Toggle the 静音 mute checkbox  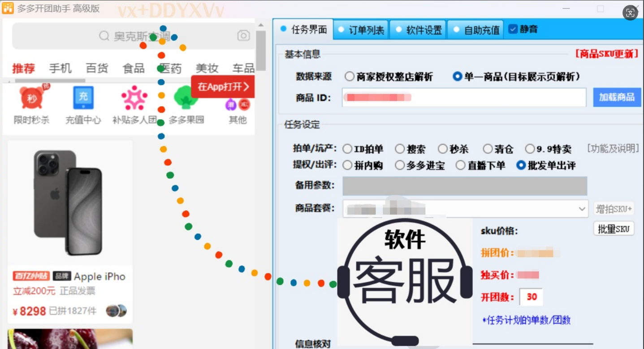point(513,29)
